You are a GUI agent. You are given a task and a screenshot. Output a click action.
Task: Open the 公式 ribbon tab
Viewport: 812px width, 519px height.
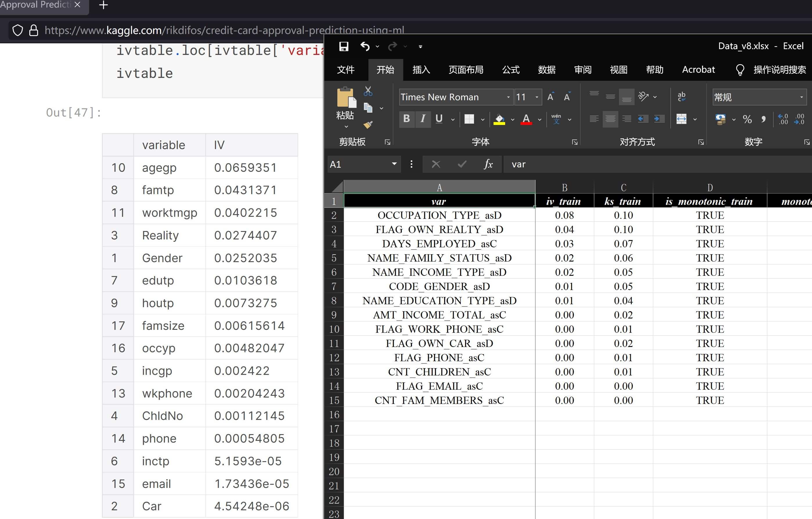(x=511, y=70)
